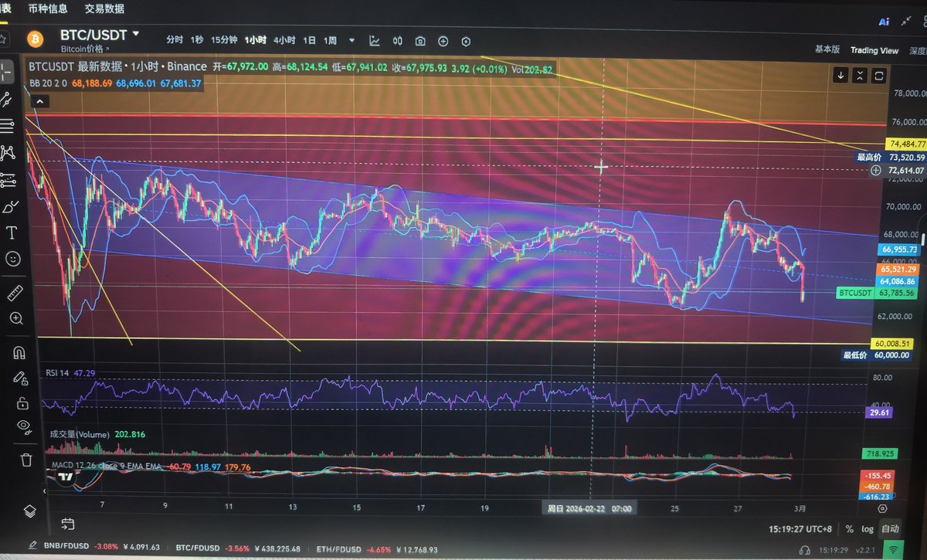The width and height of the screenshot is (927, 560).
Task: Toggle percent scale on price axis
Action: [849, 529]
